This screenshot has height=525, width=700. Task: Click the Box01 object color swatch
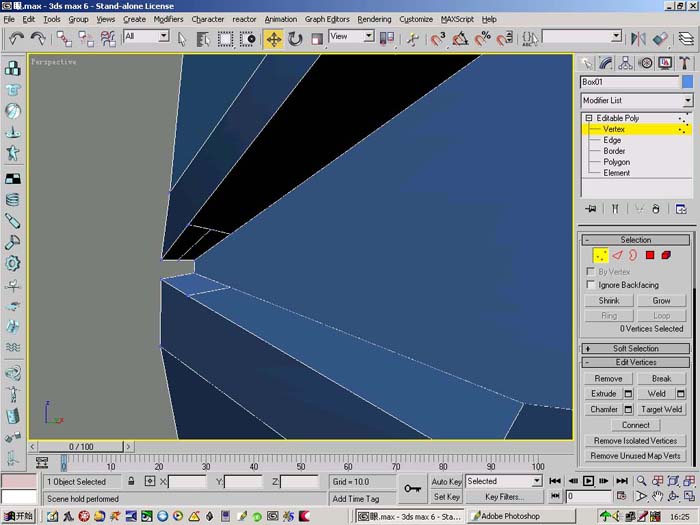click(688, 82)
